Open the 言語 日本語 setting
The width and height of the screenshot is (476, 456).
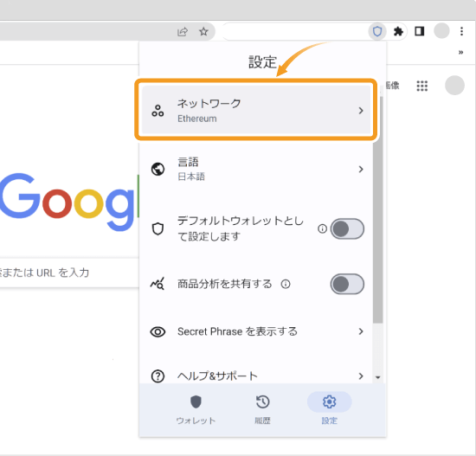click(256, 169)
